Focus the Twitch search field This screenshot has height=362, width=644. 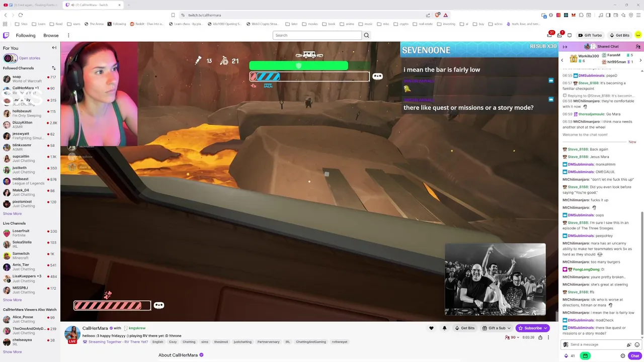(x=317, y=35)
